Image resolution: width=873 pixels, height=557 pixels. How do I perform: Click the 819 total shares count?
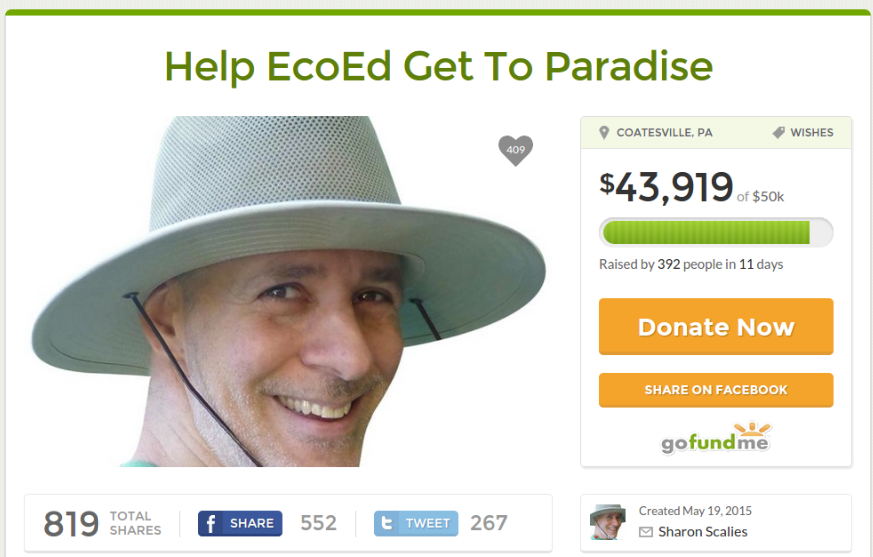(x=71, y=524)
